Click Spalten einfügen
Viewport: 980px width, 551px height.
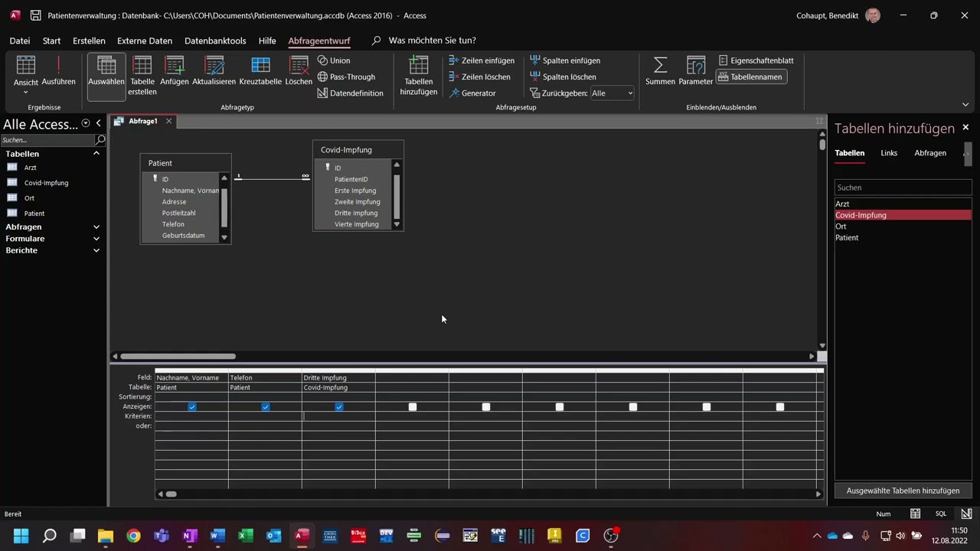[565, 60]
